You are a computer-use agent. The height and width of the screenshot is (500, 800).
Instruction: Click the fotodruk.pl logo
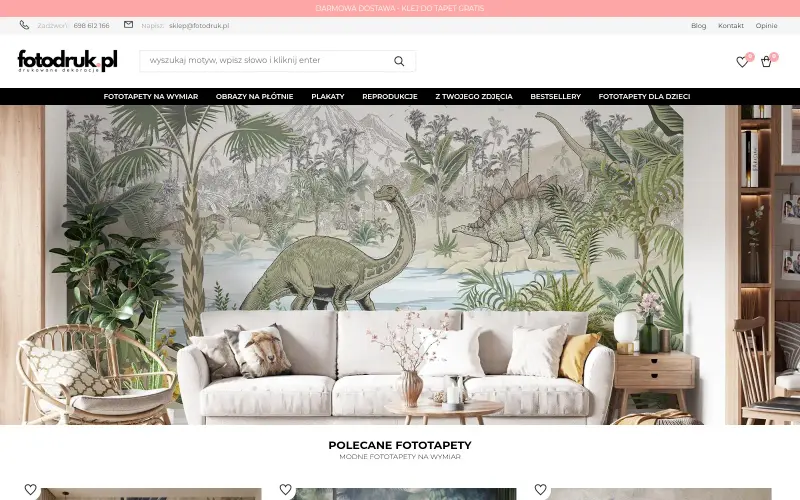point(67,61)
